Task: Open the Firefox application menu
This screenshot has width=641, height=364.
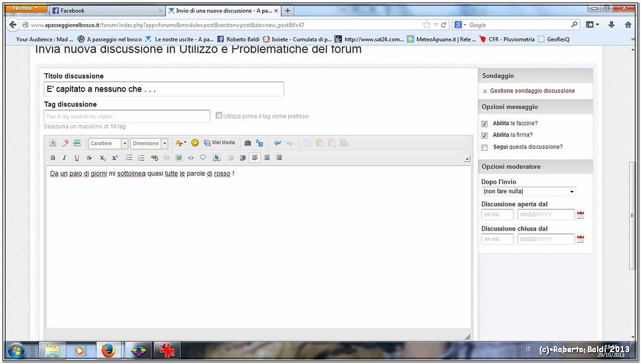Action: 25,8
